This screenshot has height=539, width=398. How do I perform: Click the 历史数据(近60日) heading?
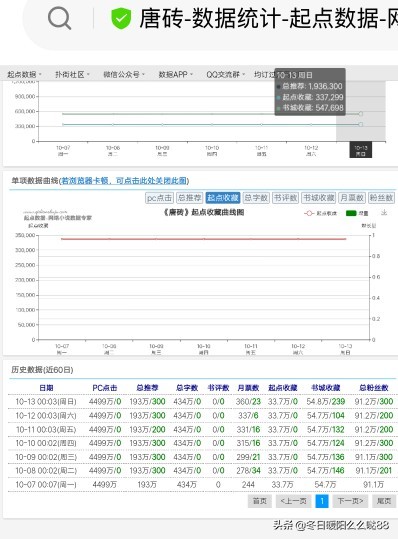[x=42, y=370]
